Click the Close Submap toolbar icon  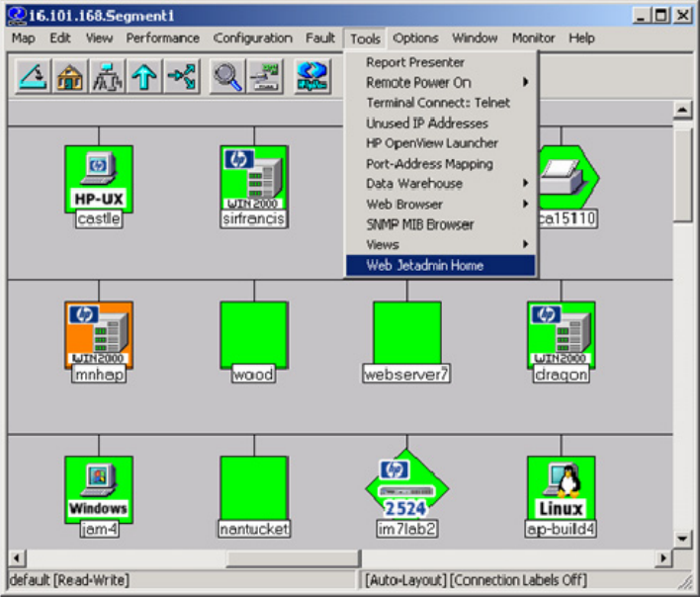(34, 76)
